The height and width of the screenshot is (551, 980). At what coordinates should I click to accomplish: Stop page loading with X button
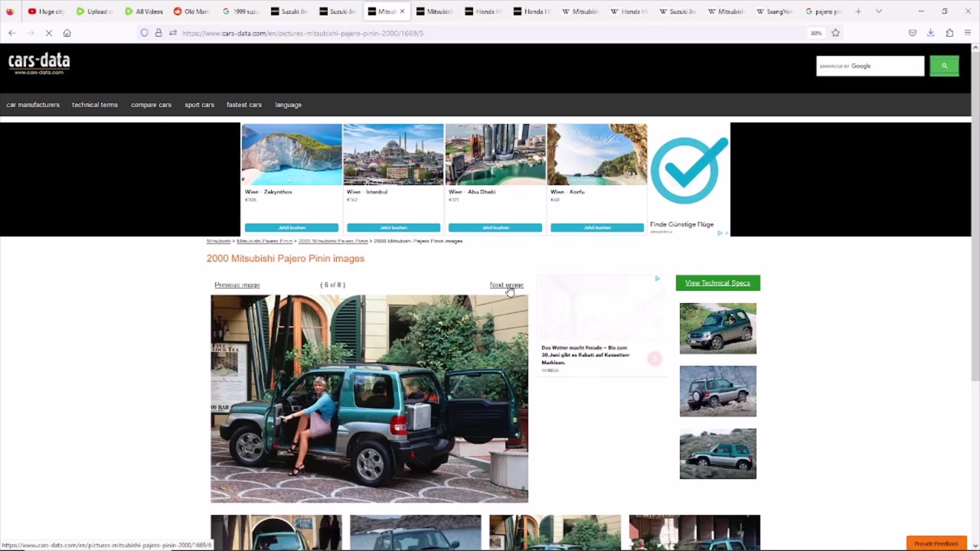47,33
